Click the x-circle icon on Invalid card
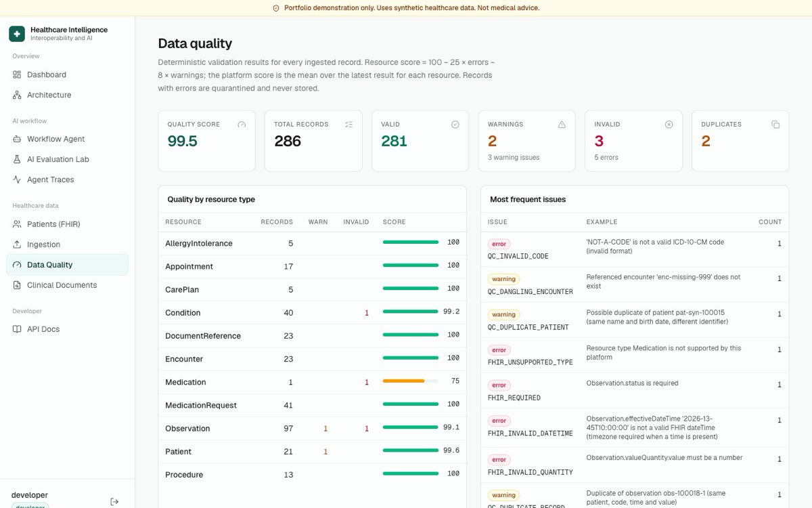 [x=669, y=125]
